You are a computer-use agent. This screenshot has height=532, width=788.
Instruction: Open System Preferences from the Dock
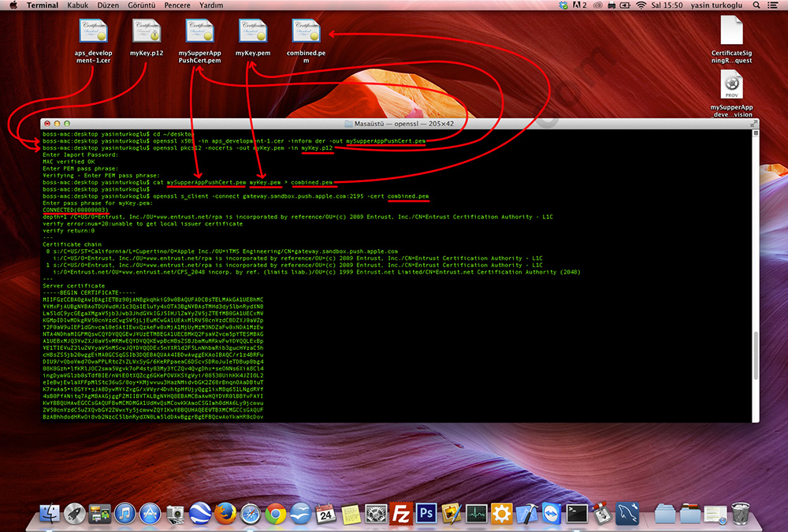(376, 513)
